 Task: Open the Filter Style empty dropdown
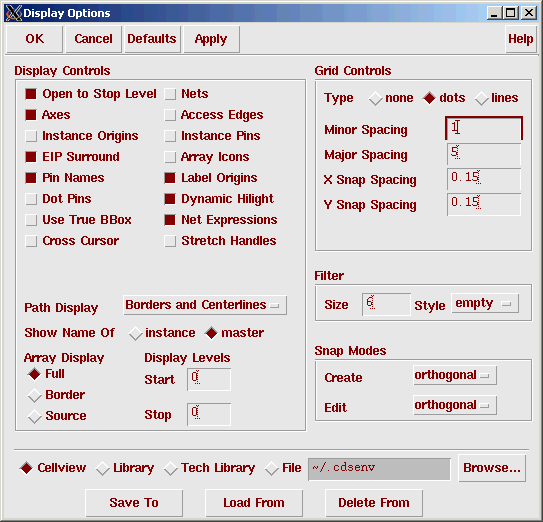point(485,303)
